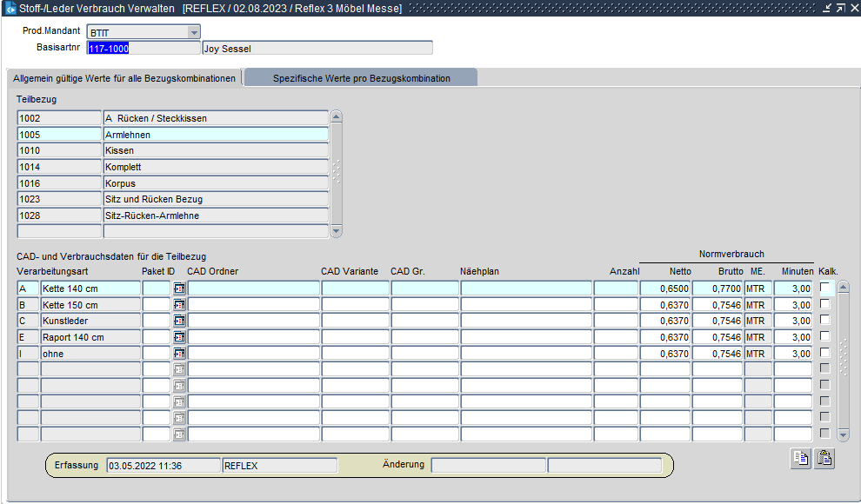The height and width of the screenshot is (504, 861).
Task: Switch to Spezifische Werte pro Bezugskombination tab
Action: tap(361, 78)
